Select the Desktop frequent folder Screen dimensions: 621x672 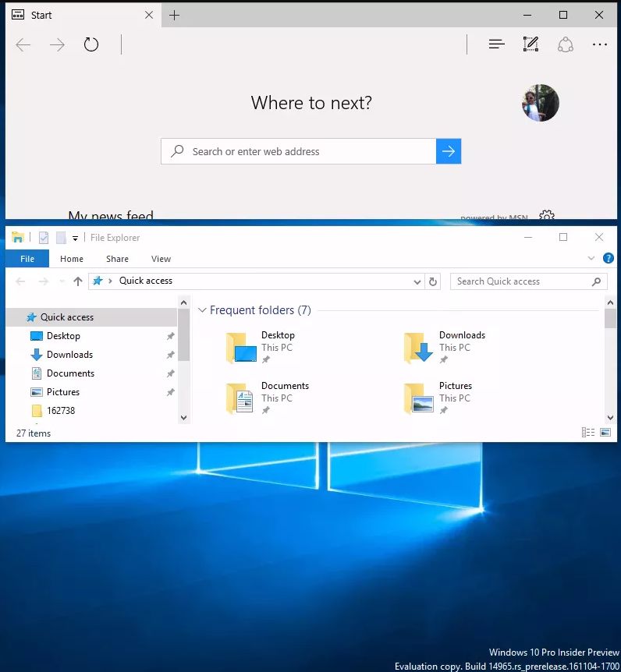(261, 347)
